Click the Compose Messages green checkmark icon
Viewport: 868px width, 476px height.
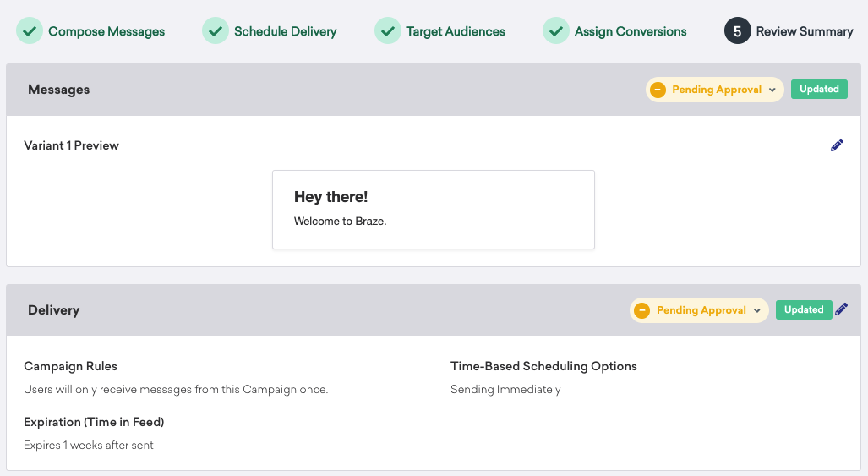(x=30, y=30)
